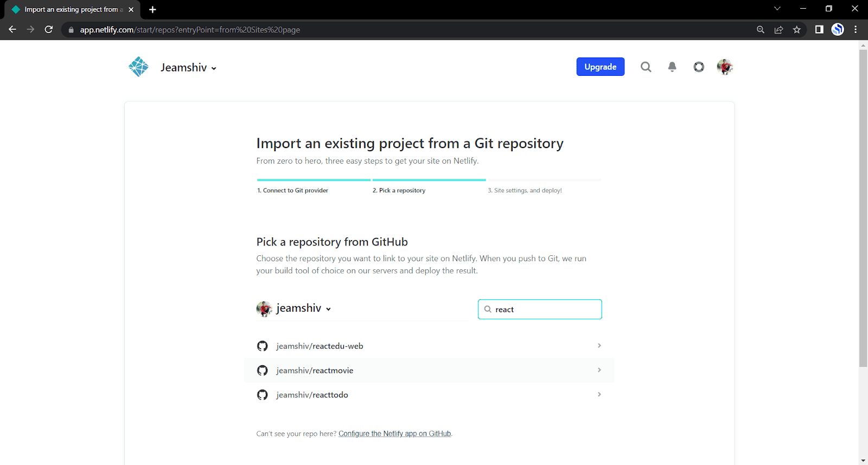
Task: Open the user avatar menu in header
Action: click(725, 67)
